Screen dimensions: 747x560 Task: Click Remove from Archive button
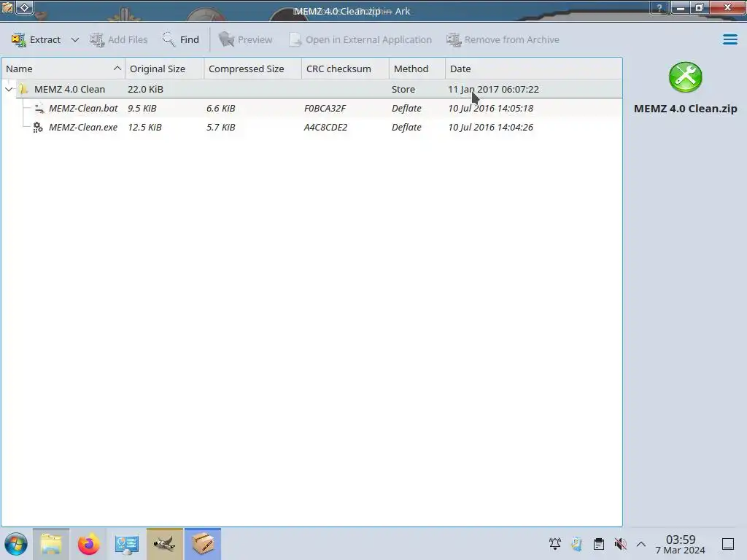click(x=503, y=39)
